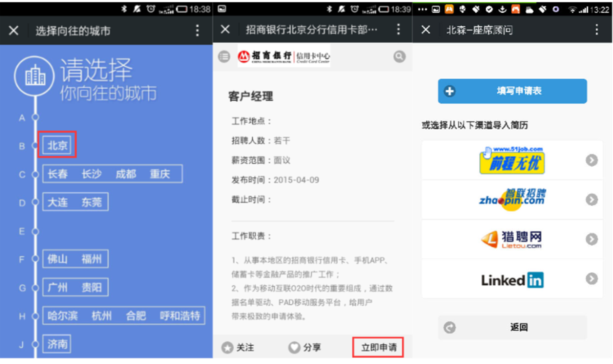Open chevron arrow on LinkedIn row

(x=592, y=279)
